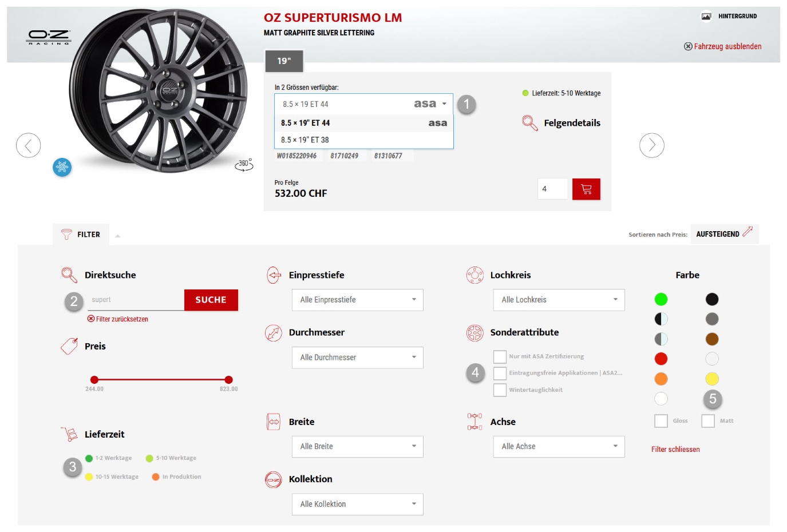Screen dimensions: 787x532
Task: Click the 360° rotation view icon
Action: 244,165
